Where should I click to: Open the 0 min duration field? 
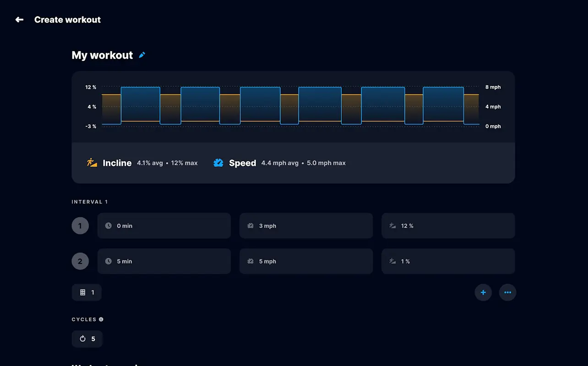pos(164,226)
